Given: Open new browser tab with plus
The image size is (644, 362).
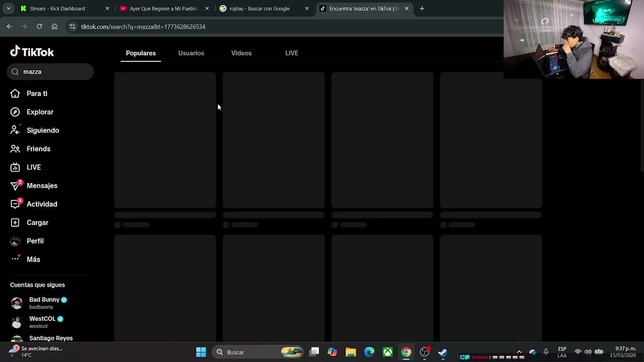Looking at the screenshot, I should click(422, 9).
